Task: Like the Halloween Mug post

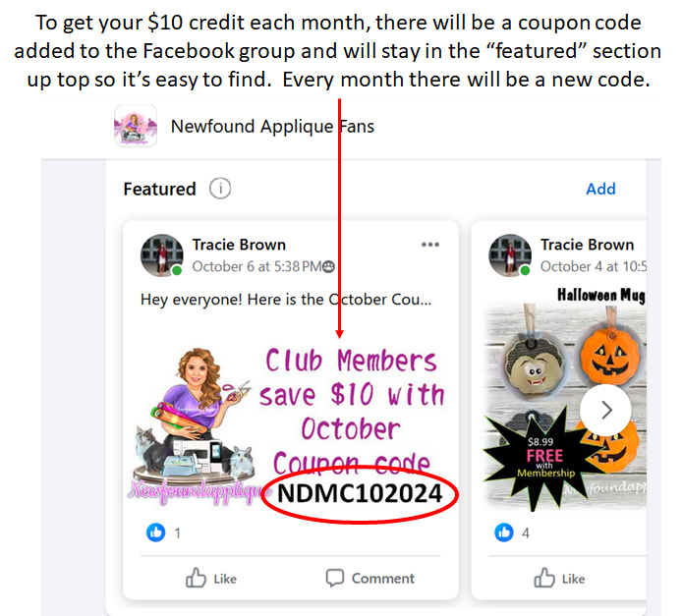Action: pos(559,579)
